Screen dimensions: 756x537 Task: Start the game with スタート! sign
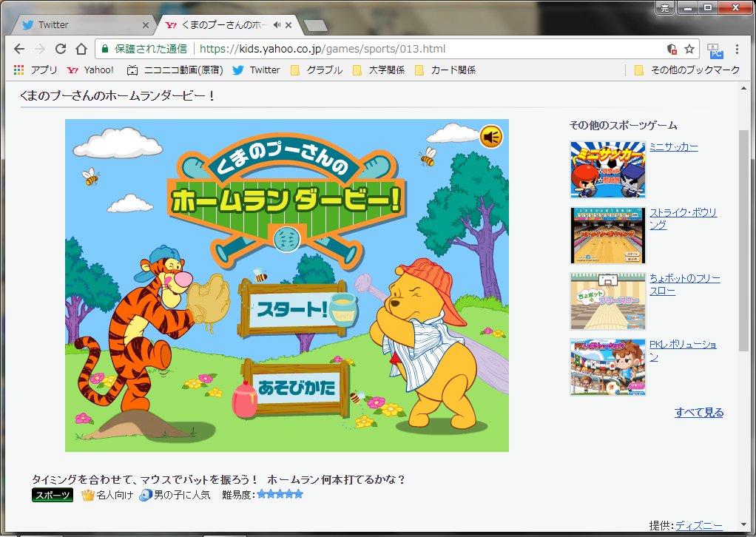point(292,309)
